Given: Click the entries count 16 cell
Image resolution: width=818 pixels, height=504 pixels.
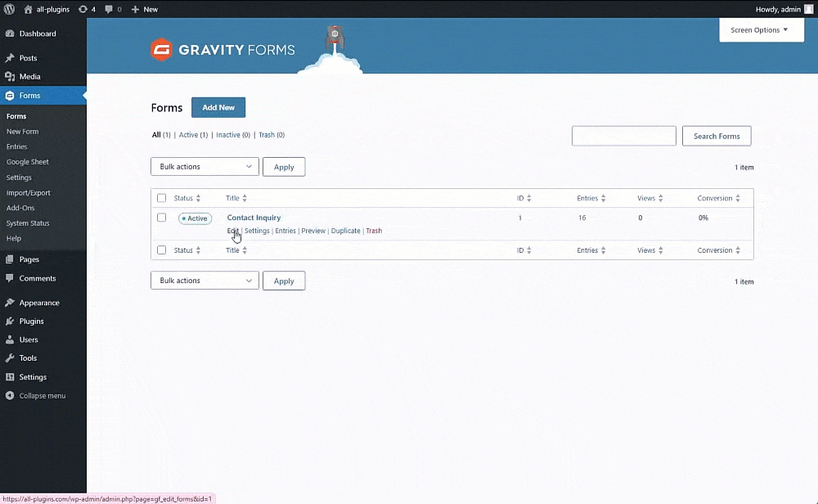Looking at the screenshot, I should 582,218.
